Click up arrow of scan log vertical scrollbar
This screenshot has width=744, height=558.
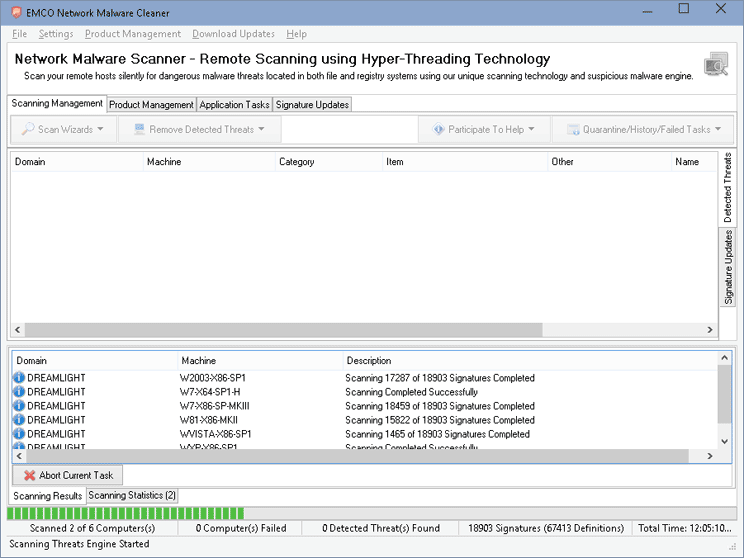[x=724, y=358]
